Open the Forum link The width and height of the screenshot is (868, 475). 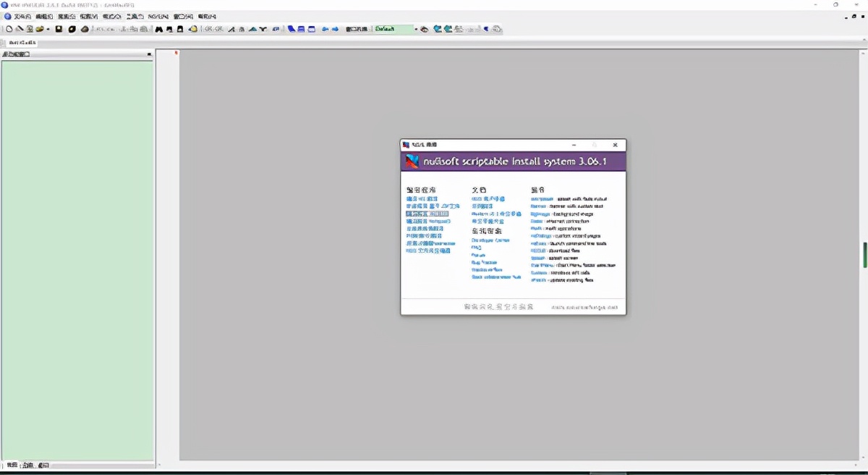[478, 255]
